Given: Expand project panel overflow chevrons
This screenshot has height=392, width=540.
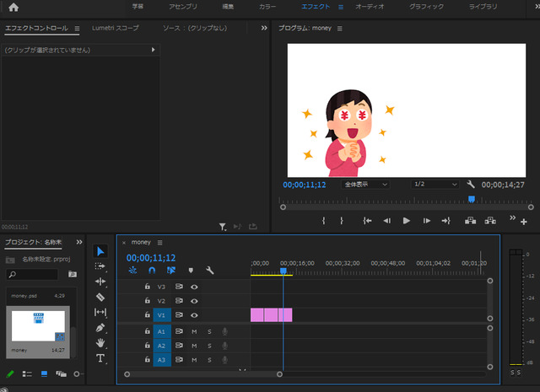Looking at the screenshot, I should (79, 242).
